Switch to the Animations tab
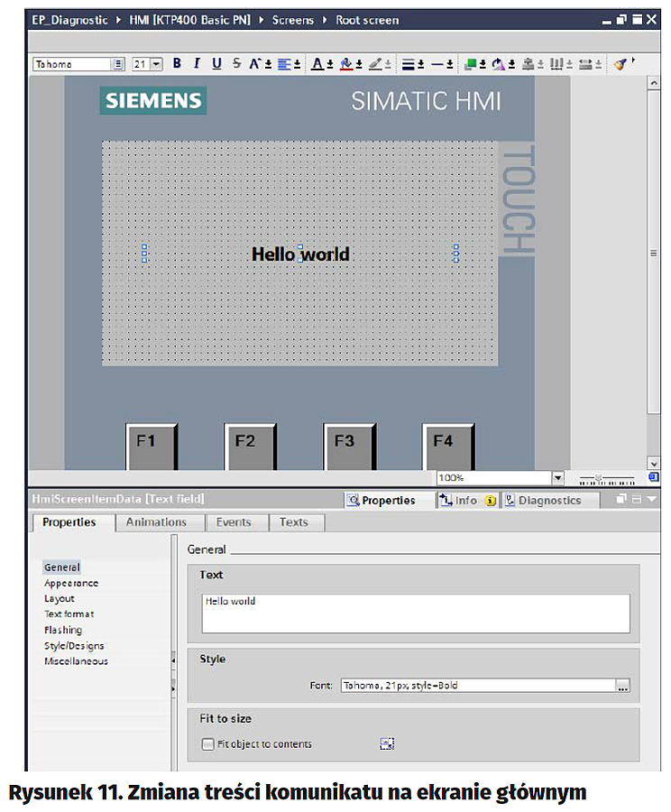Image resolution: width=671 pixels, height=812 pixels. pos(156,522)
